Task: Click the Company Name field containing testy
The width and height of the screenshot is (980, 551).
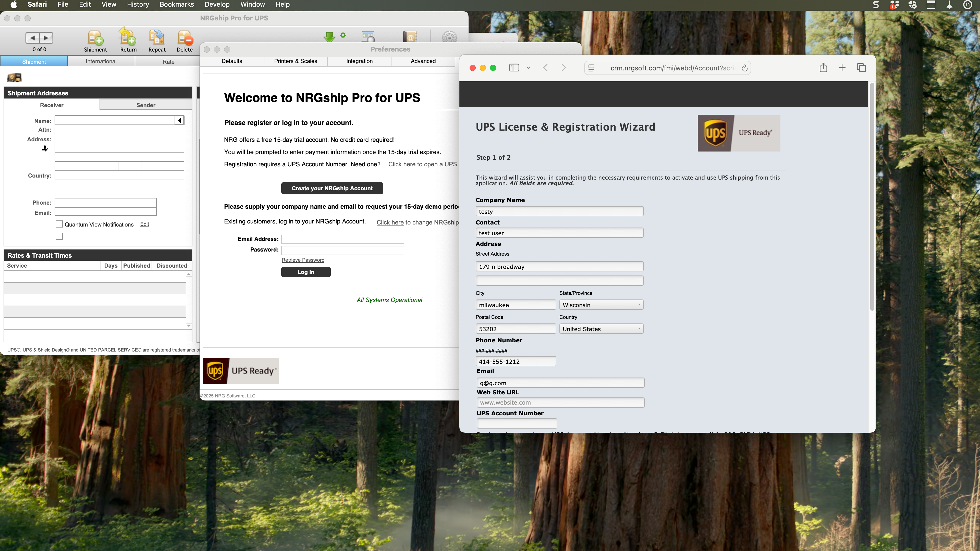Action: click(559, 211)
